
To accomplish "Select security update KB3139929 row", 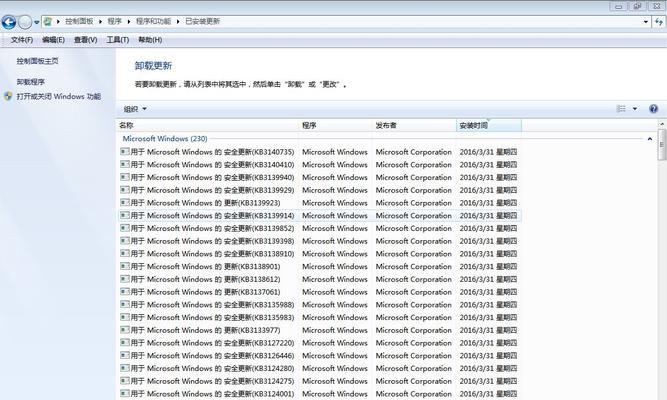I will tap(319, 190).
